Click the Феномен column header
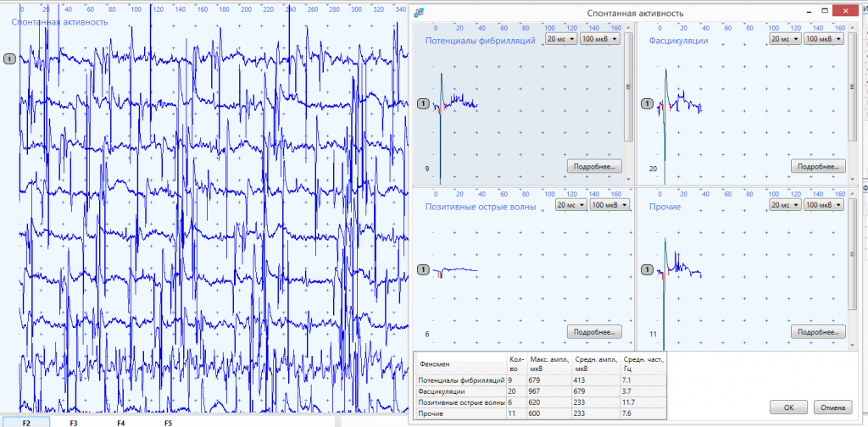The image size is (868, 427). pos(461,364)
